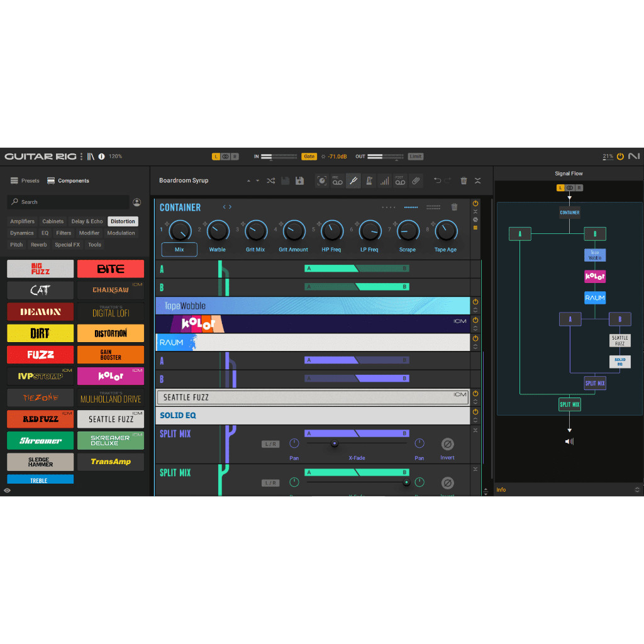This screenshot has height=644, width=644.
Task: Click the redo arrow
Action: tap(448, 180)
